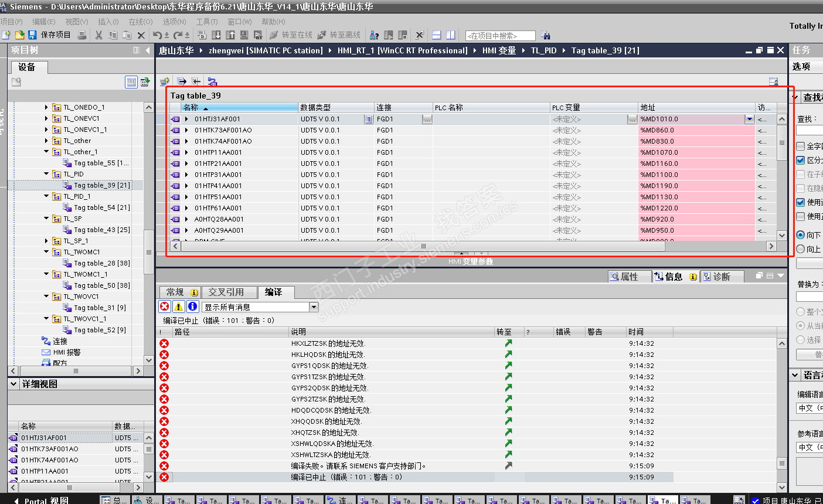The height and width of the screenshot is (504, 823).
Task: Split editor space vertically
Action: click(450, 35)
